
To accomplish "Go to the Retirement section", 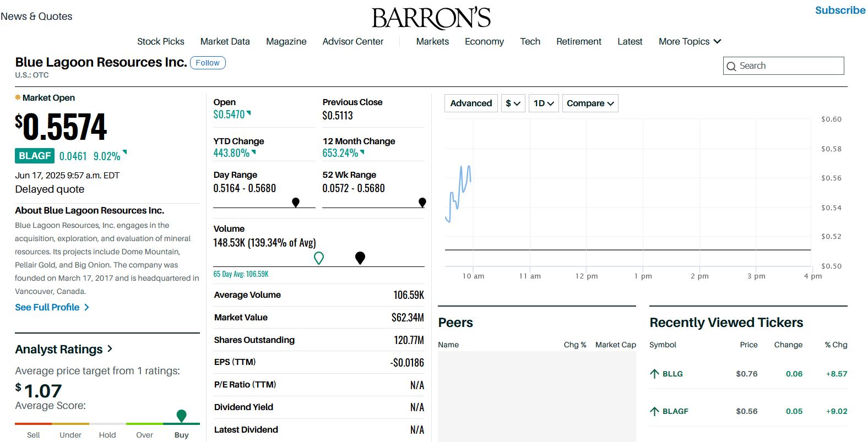I will click(579, 41).
